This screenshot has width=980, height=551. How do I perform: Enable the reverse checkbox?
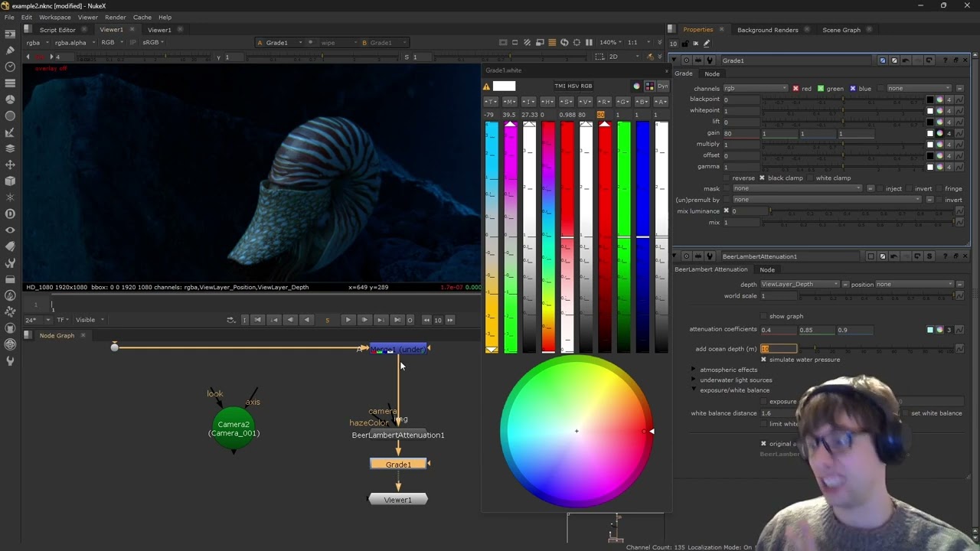(726, 178)
